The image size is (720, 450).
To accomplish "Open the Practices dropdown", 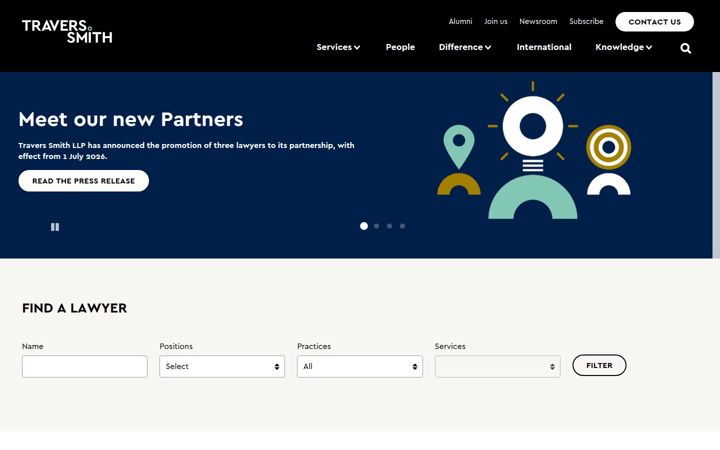I will coord(360,366).
